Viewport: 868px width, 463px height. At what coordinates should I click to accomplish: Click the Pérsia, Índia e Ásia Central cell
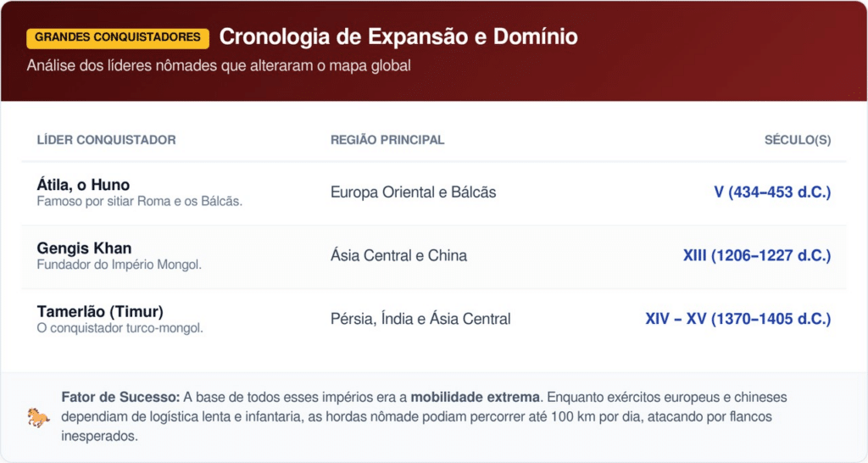[420, 319]
